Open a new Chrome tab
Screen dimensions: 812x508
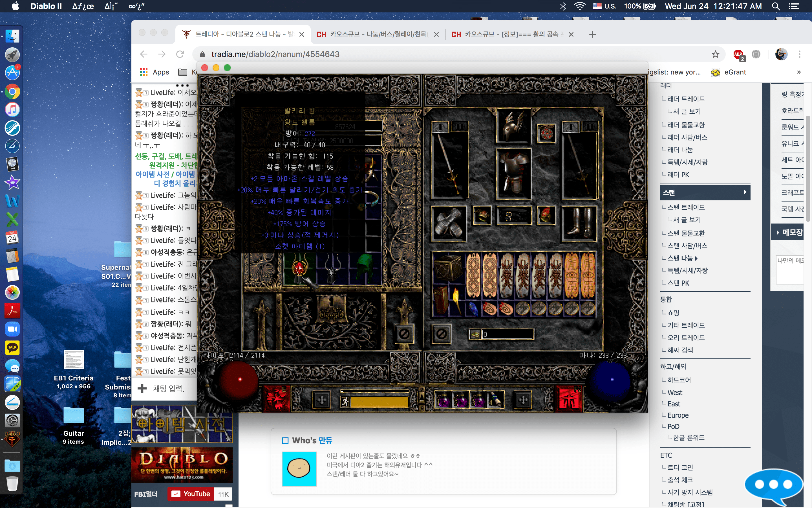point(592,34)
